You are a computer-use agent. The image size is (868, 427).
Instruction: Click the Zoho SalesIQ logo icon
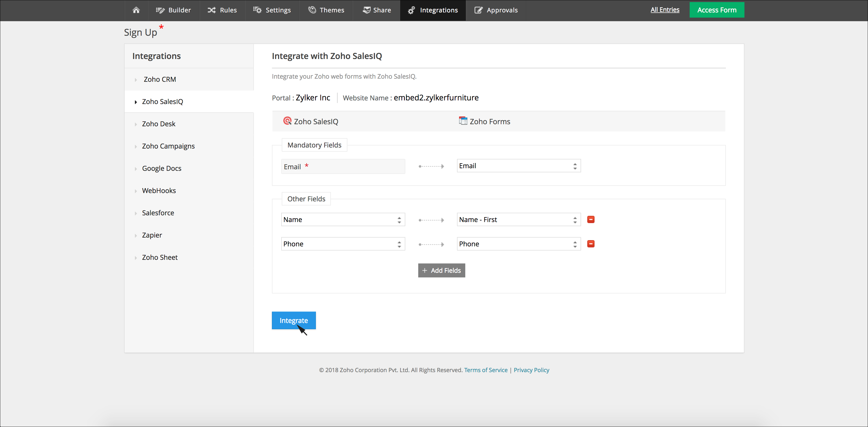click(x=287, y=121)
